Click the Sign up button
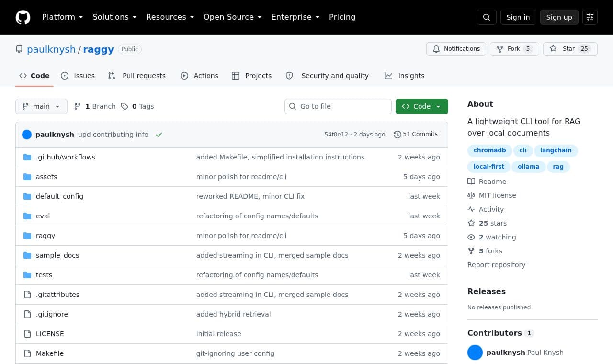Viewport: 613px width, 364px height. 559,17
